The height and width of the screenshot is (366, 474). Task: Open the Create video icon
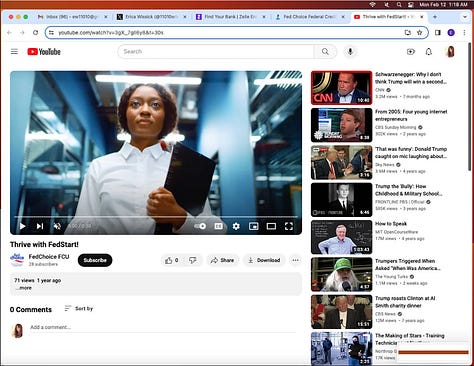(411, 51)
